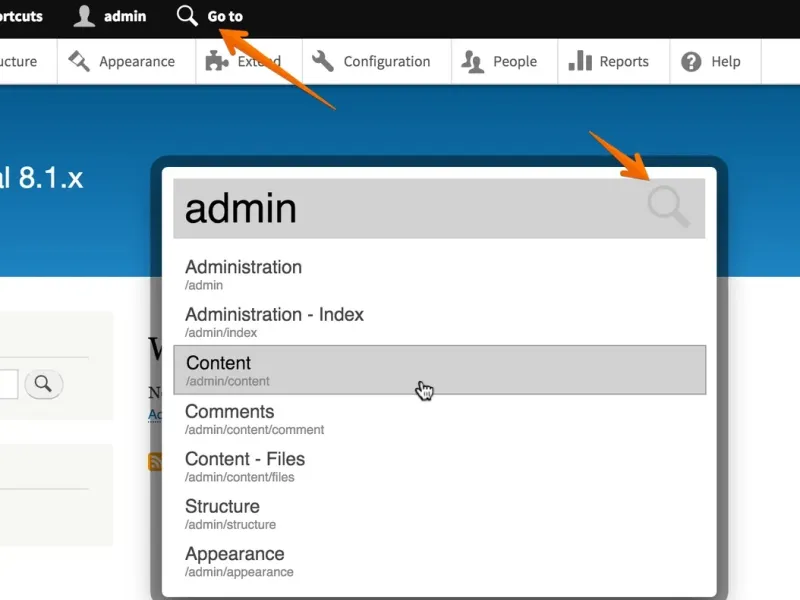Open the People menu item
Screen dimensions: 800x600
point(515,62)
